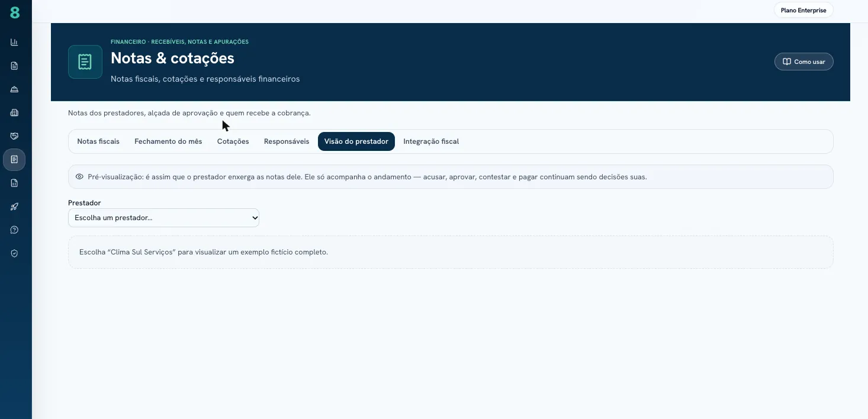Switch to the Notas fiscais tab
This screenshot has width=868, height=419.
click(98, 141)
